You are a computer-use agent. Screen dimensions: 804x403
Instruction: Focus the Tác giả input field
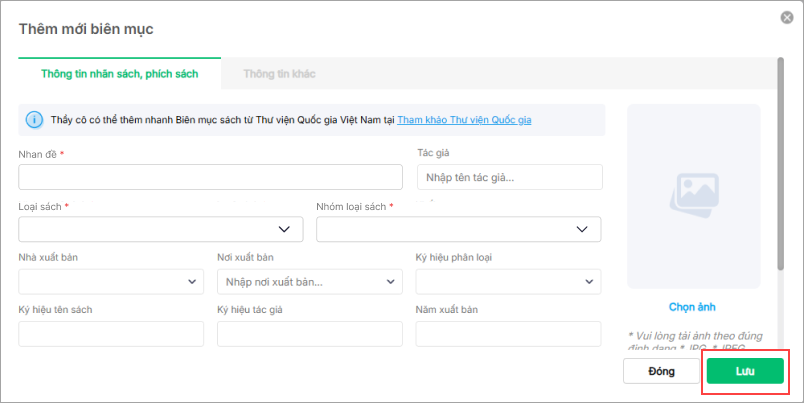[509, 178]
